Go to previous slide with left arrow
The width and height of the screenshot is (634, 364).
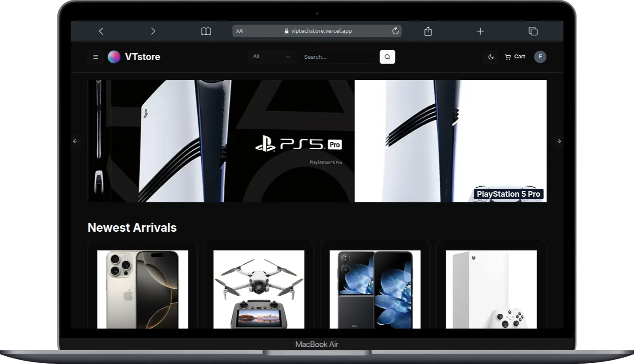click(x=75, y=141)
